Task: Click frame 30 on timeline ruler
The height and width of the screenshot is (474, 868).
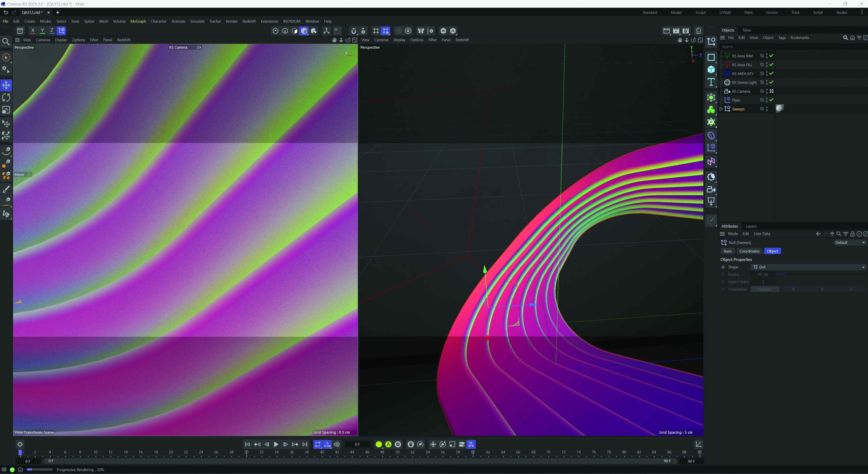Action: tap(246, 452)
